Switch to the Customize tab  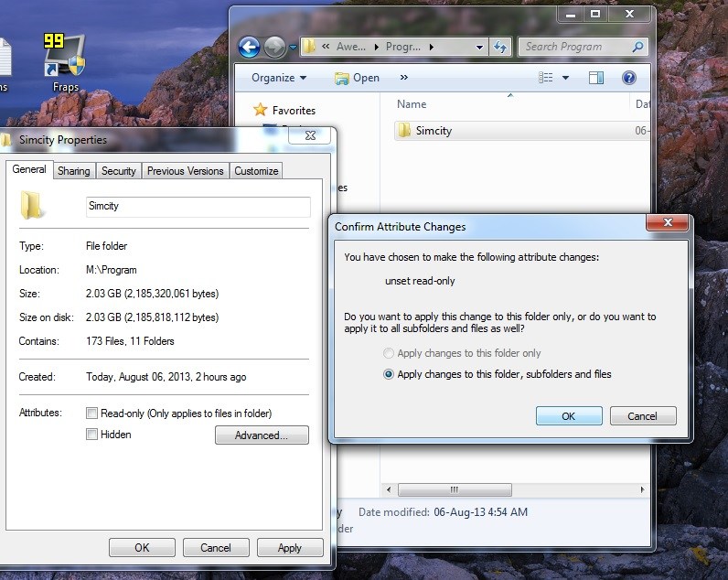click(x=256, y=171)
